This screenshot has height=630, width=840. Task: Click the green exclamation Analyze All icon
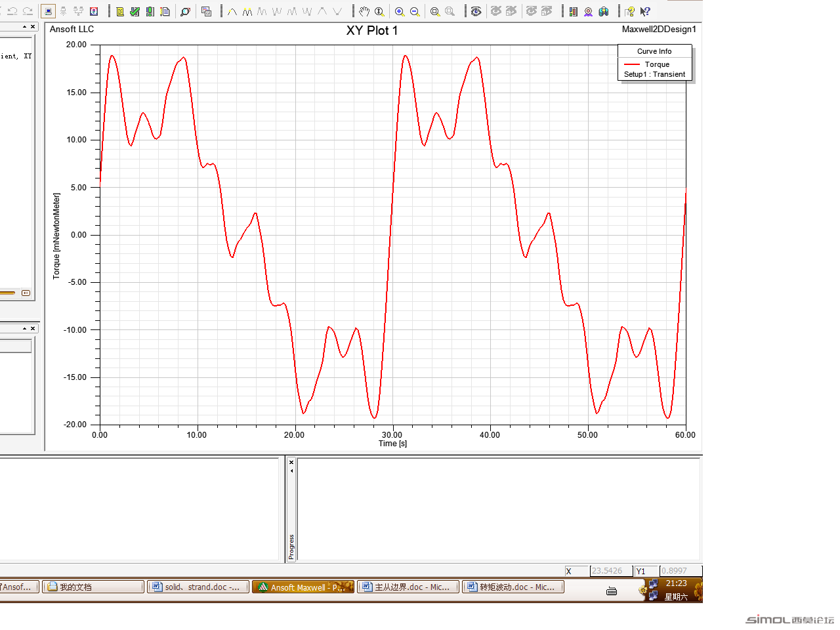(150, 11)
